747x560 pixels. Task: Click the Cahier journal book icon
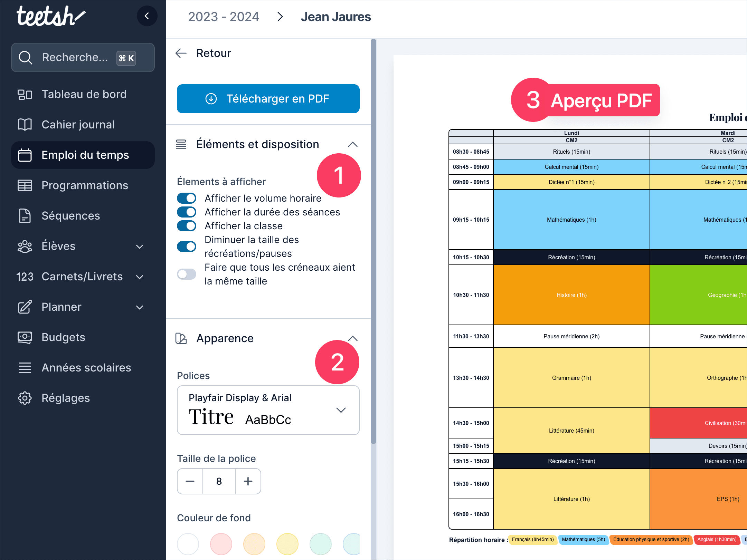[x=25, y=125]
